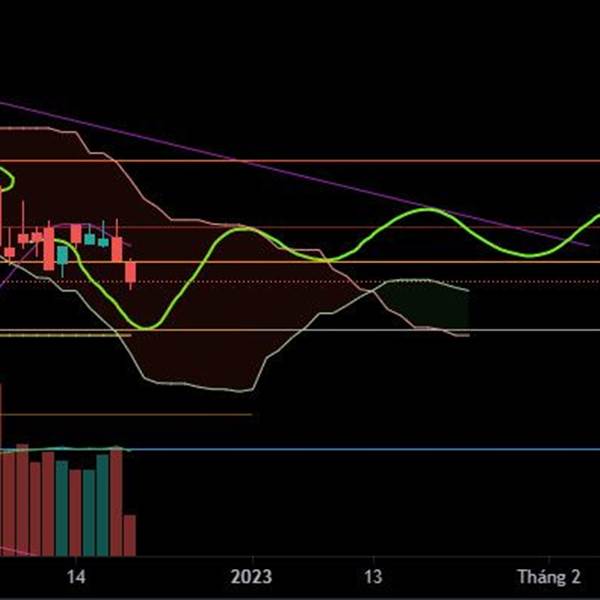The image size is (600, 600).
Task: Select the dotted horizontal price line
Action: (x=300, y=282)
